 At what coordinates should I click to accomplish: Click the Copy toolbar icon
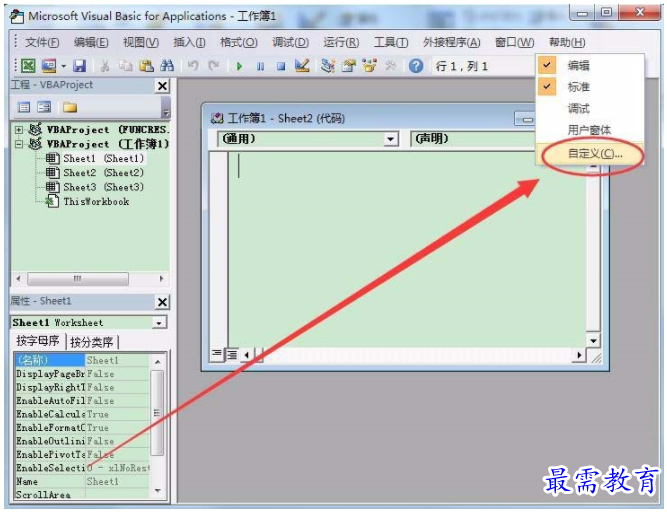[x=125, y=65]
